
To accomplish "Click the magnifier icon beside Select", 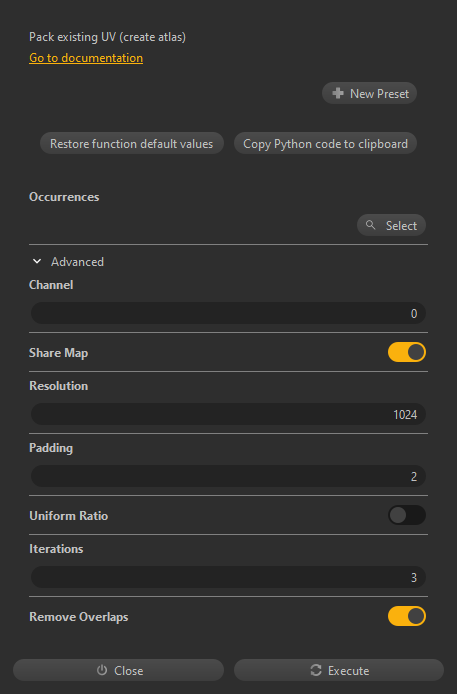I will click(371, 225).
